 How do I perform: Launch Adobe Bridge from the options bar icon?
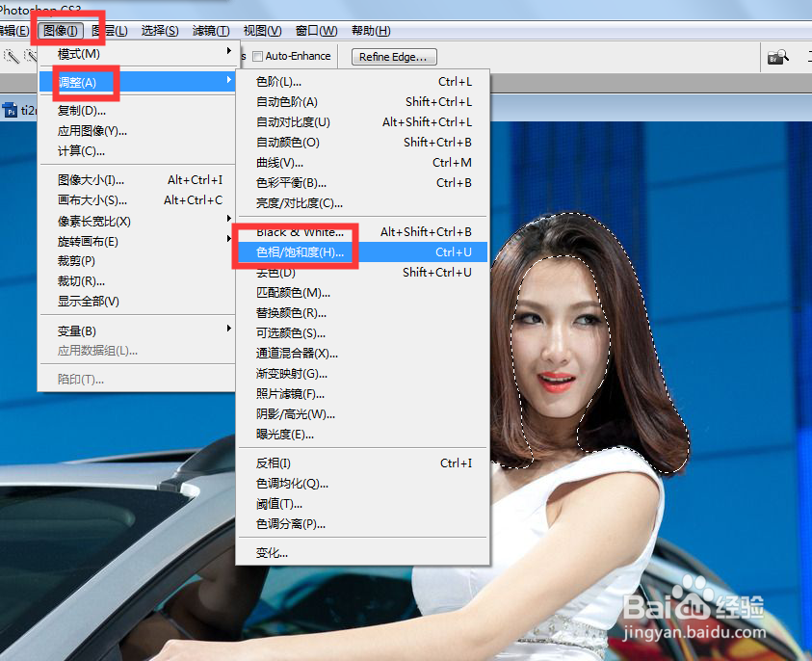(x=777, y=57)
